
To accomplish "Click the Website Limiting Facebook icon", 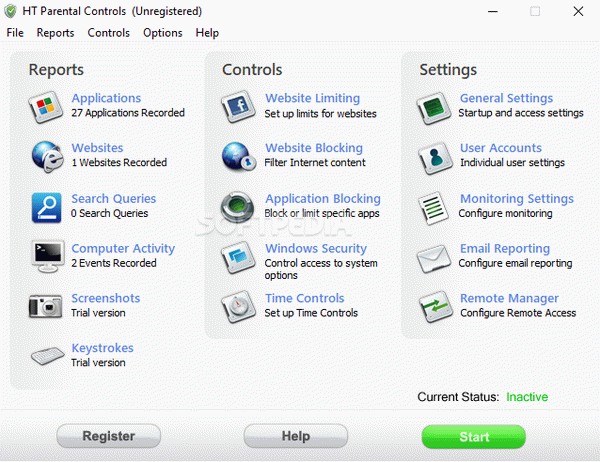I will pos(238,107).
